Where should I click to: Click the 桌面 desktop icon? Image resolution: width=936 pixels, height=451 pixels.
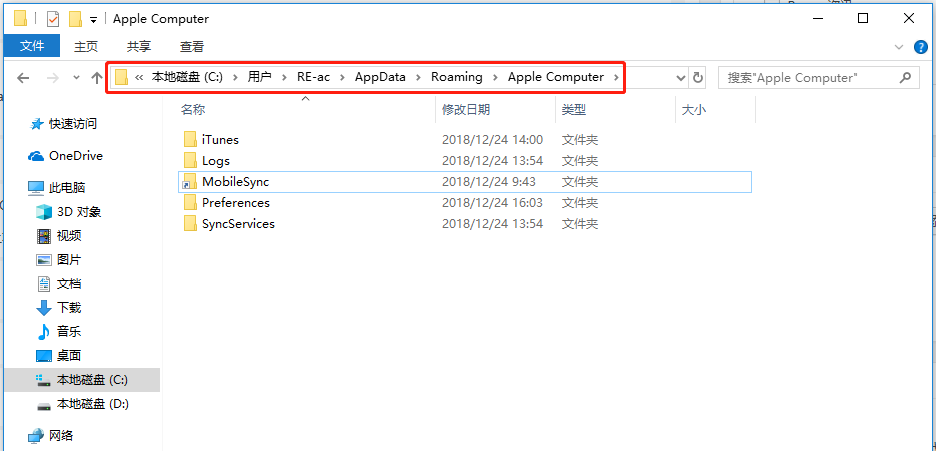[x=44, y=356]
